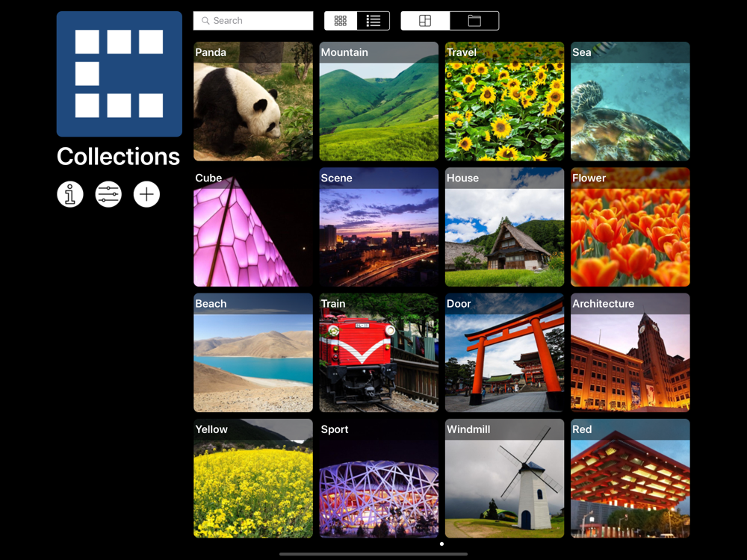Select the collage layout mode

point(425,21)
